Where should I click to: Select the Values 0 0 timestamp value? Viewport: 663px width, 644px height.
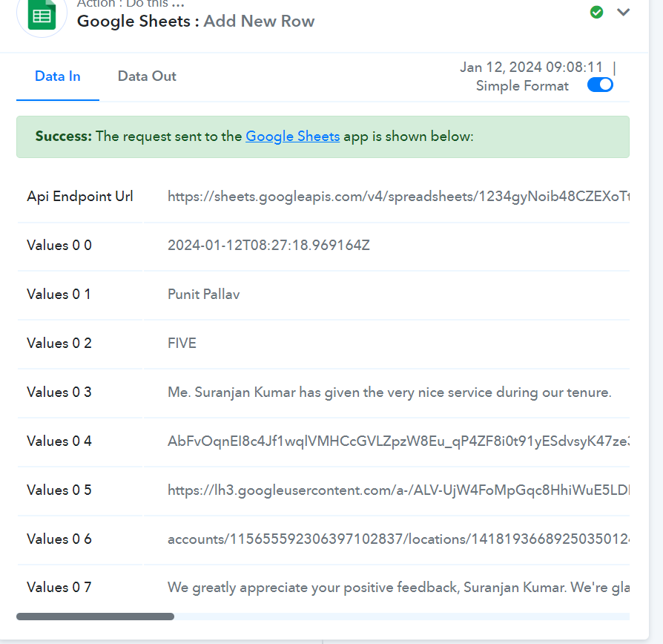point(268,246)
